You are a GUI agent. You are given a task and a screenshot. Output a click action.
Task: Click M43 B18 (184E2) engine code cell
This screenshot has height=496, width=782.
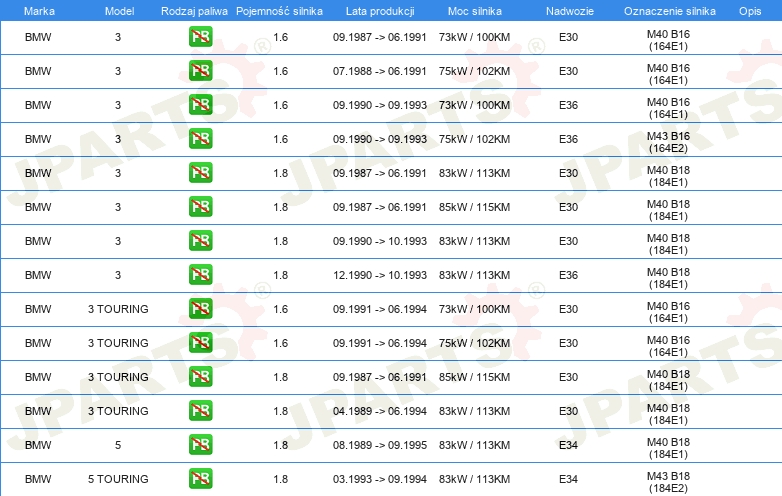[668, 482]
